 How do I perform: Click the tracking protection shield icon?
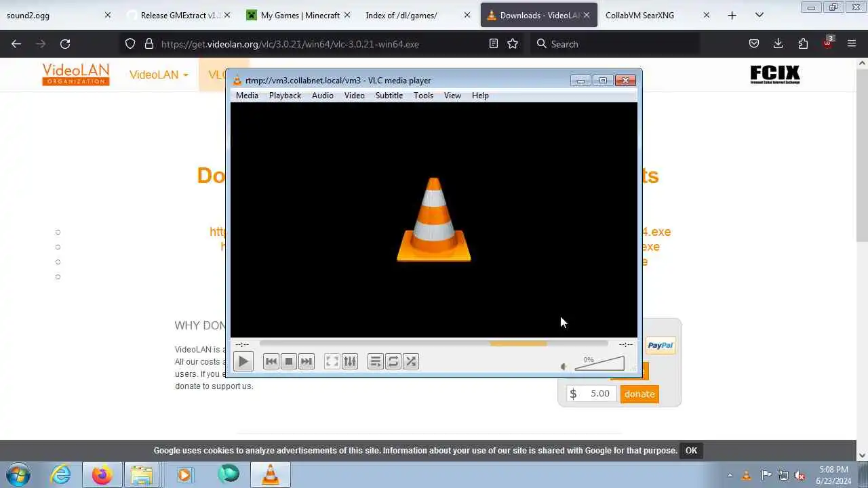click(x=130, y=43)
